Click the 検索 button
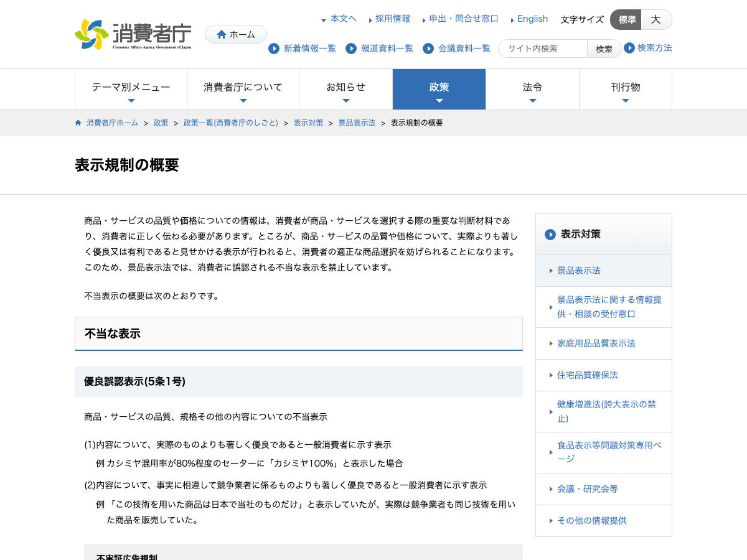This screenshot has height=560, width=747. pos(604,49)
